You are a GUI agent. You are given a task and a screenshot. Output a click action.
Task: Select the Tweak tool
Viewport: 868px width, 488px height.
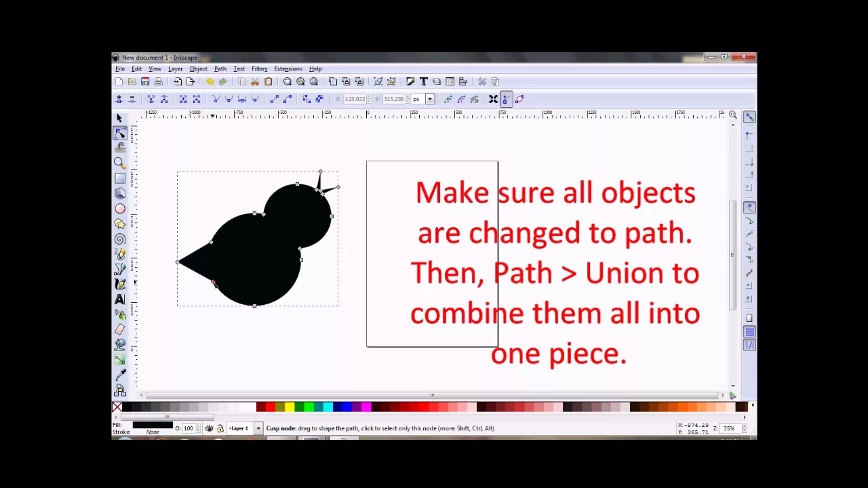click(120, 147)
